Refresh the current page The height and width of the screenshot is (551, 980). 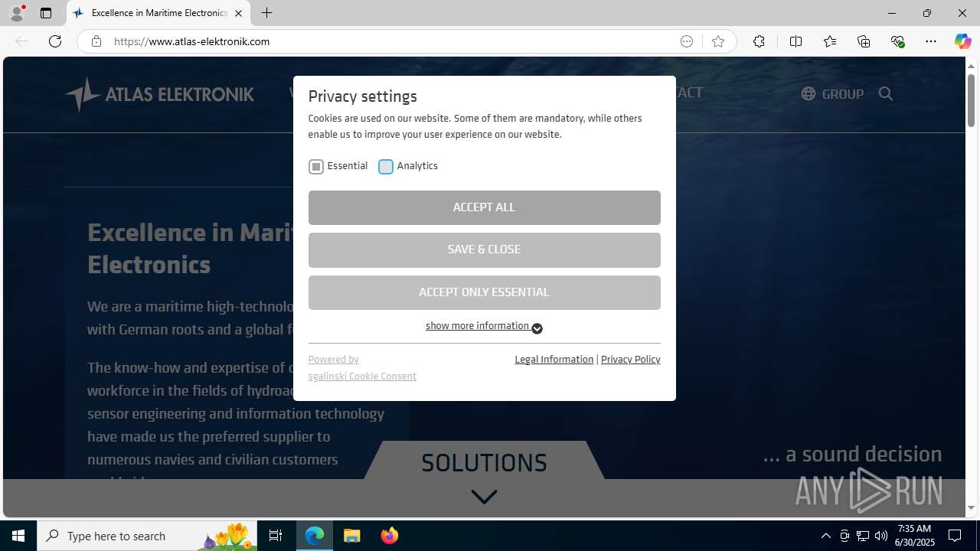(x=55, y=41)
